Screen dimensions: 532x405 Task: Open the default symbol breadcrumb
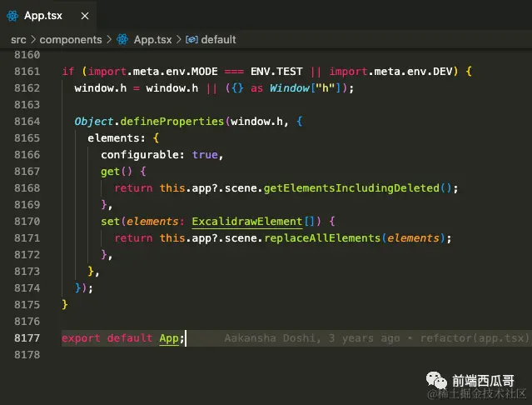(x=218, y=40)
